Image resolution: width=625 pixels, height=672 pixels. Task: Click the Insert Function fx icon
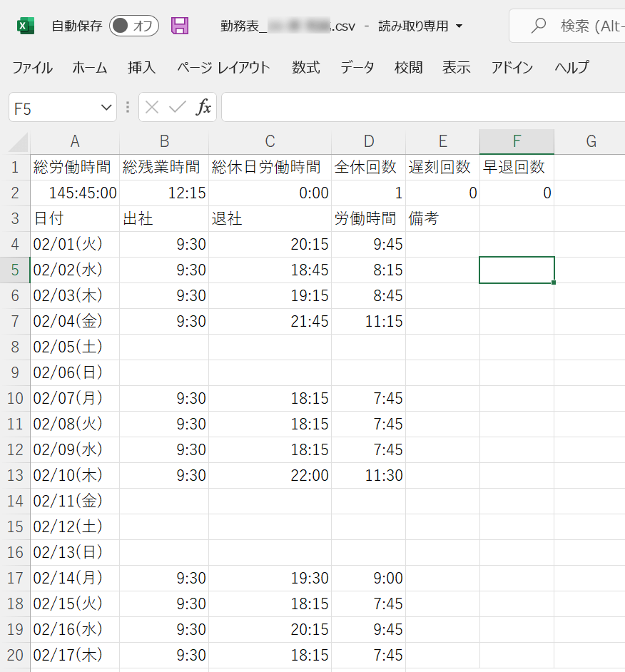[204, 108]
